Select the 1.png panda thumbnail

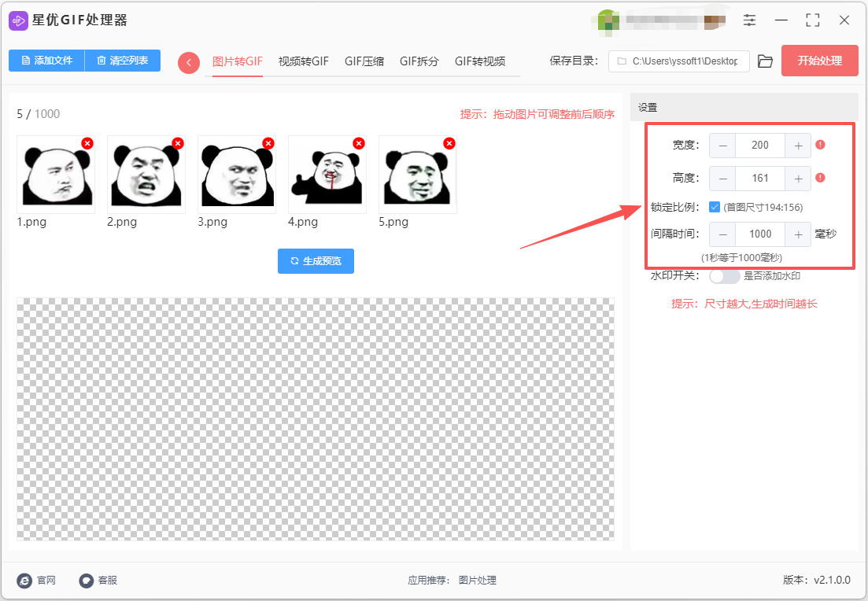click(56, 175)
